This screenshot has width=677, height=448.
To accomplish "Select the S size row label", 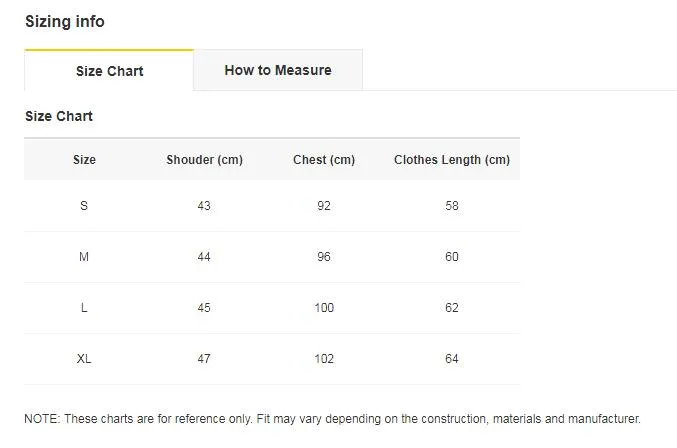I will [x=84, y=206].
